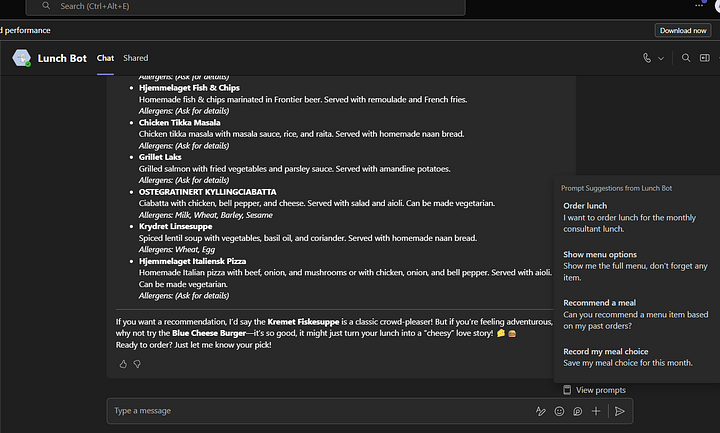Open the emoji picker in compose box
720x433 pixels.
coord(559,411)
